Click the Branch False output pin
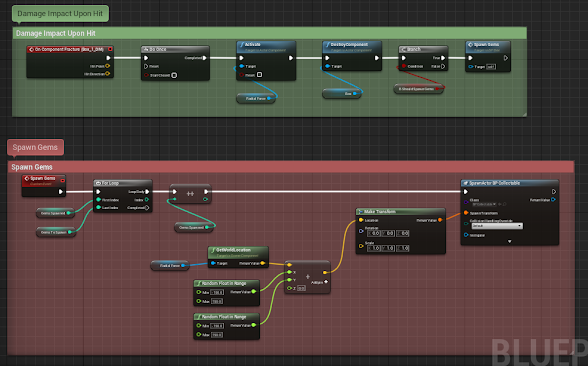The width and height of the screenshot is (588, 366). [x=443, y=66]
